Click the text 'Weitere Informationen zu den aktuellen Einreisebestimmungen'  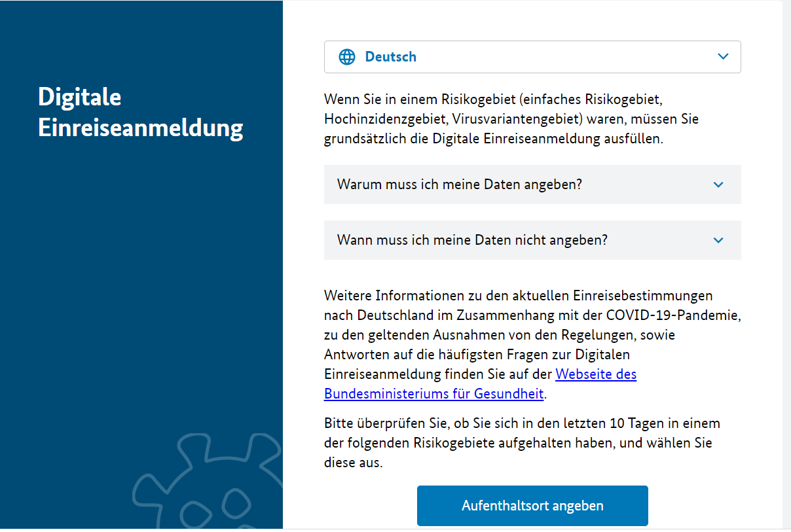pos(519,296)
